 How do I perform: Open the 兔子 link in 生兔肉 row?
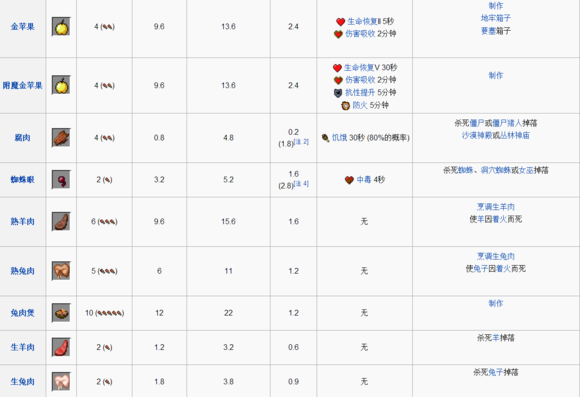pyautogui.click(x=496, y=372)
